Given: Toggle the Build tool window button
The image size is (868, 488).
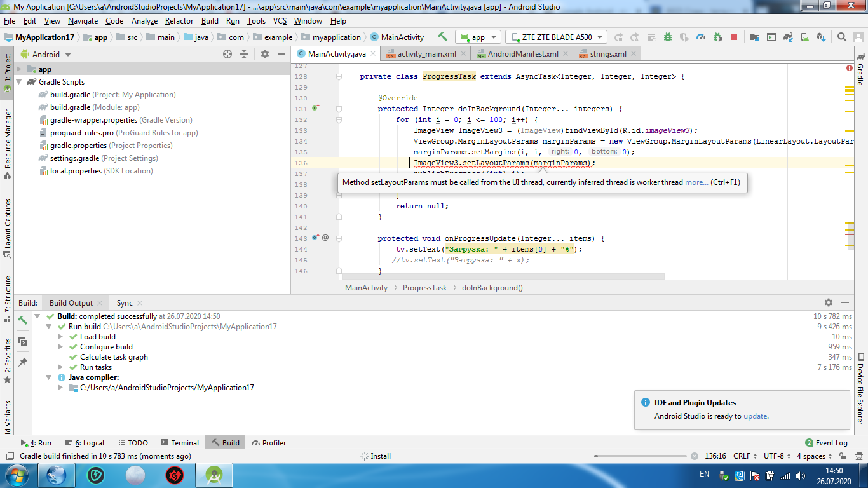Looking at the screenshot, I should point(226,443).
